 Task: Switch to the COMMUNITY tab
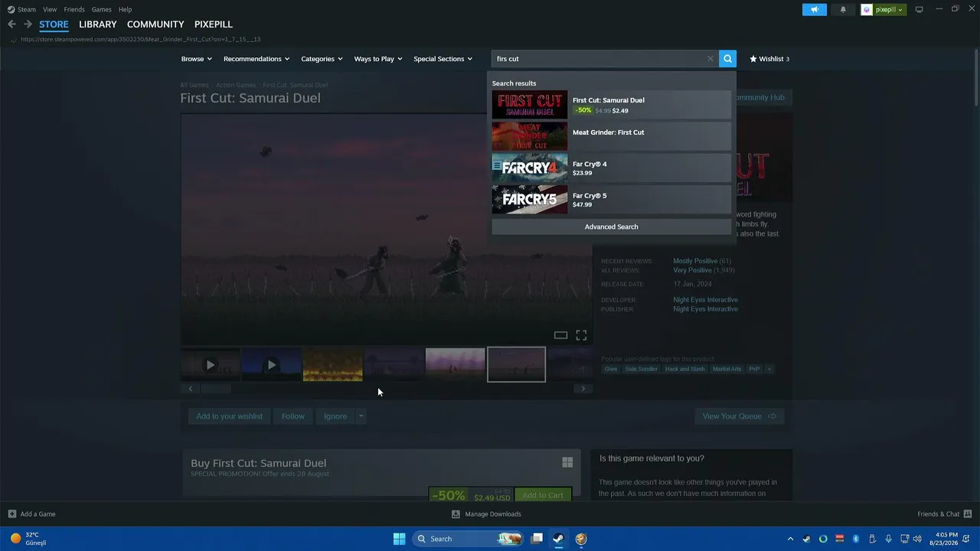point(155,24)
